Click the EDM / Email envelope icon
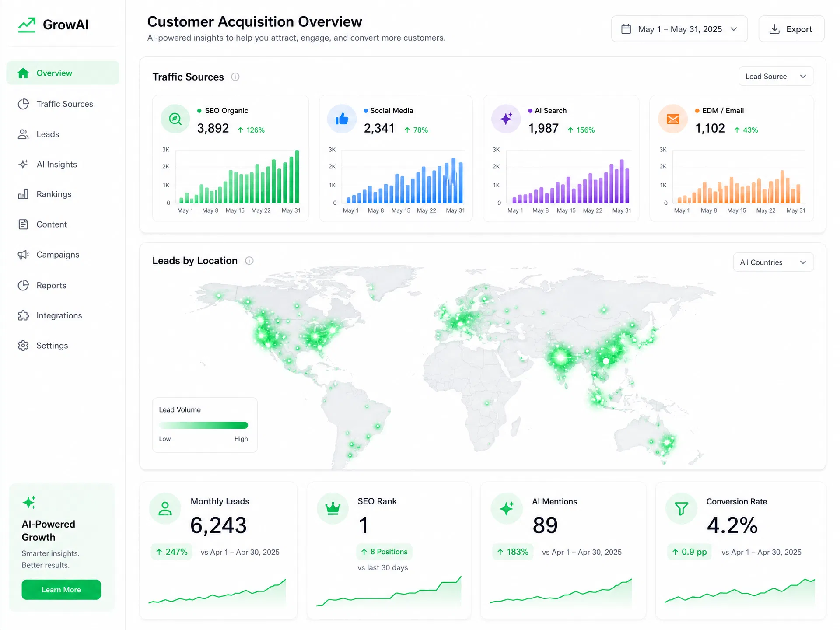840x630 pixels. click(x=673, y=119)
